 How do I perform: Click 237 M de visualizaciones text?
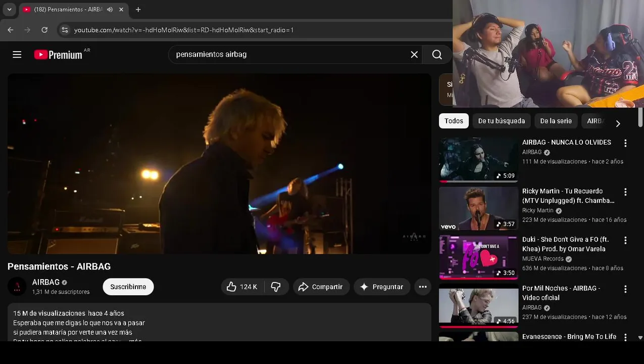tap(554, 317)
